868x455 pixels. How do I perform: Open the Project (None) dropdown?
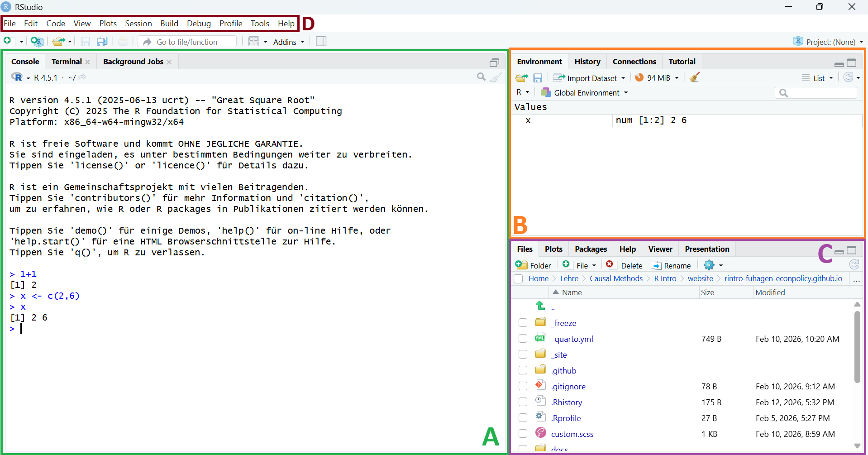coord(828,42)
